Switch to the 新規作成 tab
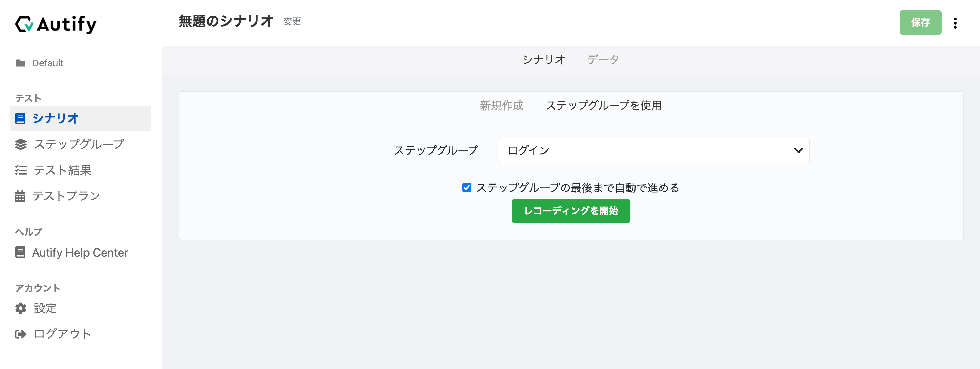 coord(501,106)
